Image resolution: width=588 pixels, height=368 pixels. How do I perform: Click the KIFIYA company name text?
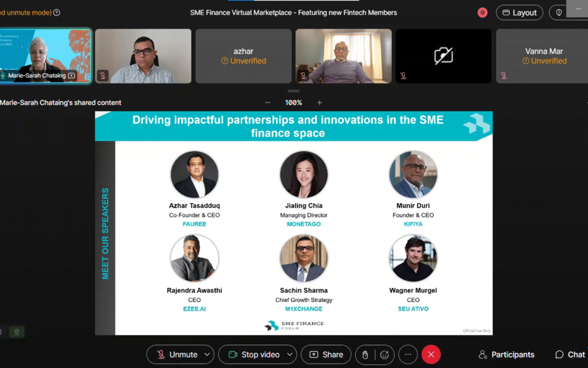pos(413,224)
